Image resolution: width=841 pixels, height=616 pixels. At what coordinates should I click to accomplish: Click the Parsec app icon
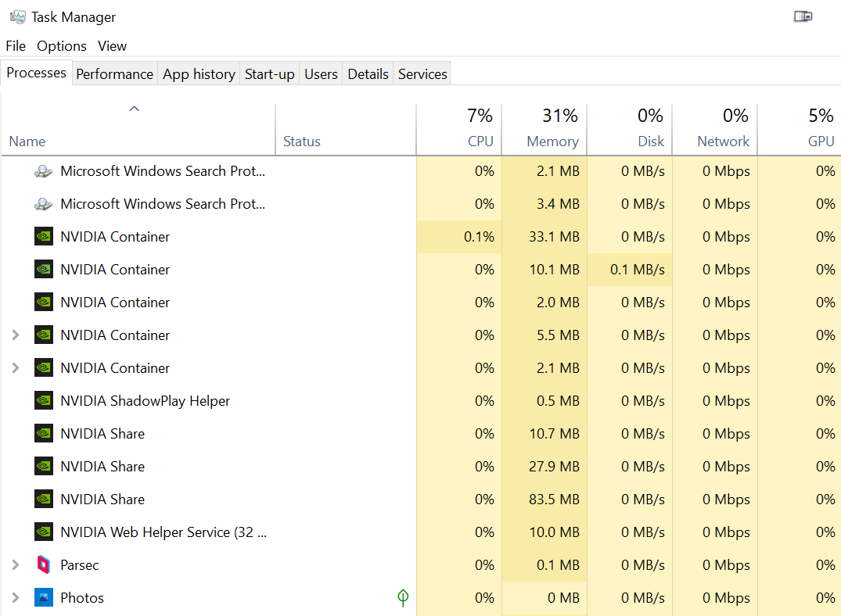click(44, 564)
